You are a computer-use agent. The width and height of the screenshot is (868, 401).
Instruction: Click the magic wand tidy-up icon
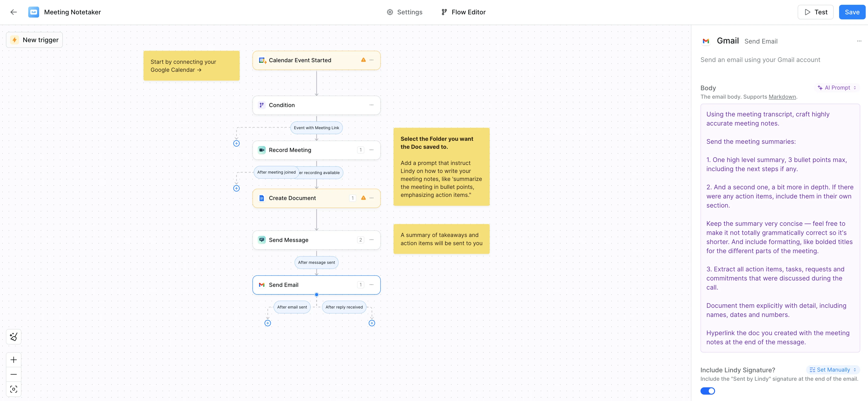click(13, 337)
